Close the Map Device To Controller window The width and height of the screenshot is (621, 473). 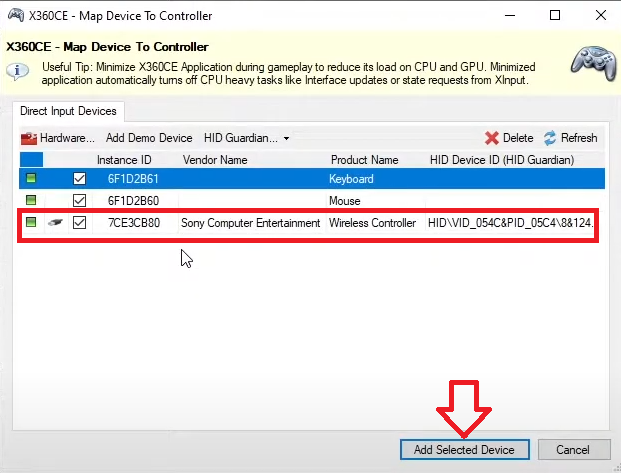point(601,15)
